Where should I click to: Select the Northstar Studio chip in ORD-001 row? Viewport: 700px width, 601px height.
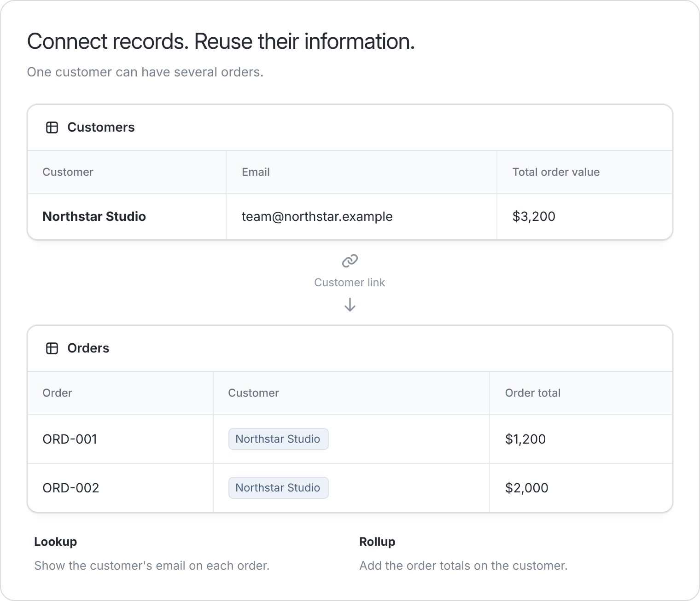(x=278, y=439)
